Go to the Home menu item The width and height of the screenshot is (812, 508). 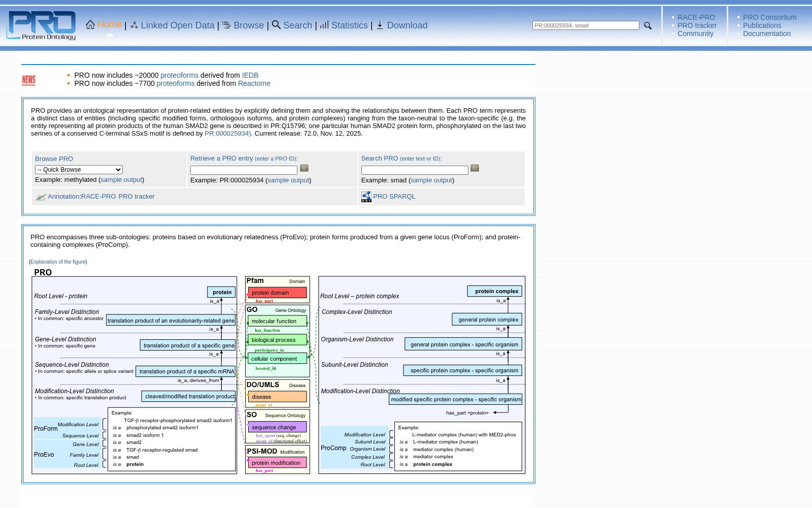coord(110,24)
